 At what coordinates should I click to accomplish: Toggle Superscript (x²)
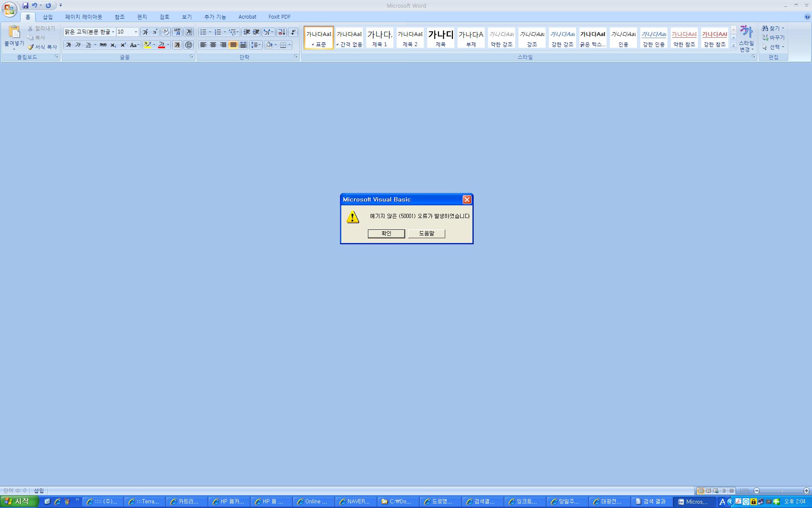pos(123,45)
